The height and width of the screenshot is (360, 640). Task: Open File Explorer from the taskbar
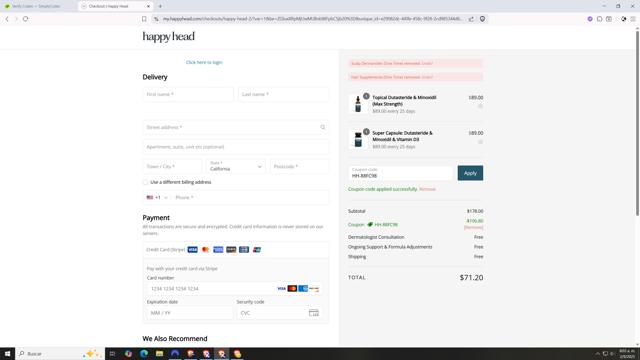[159, 353]
